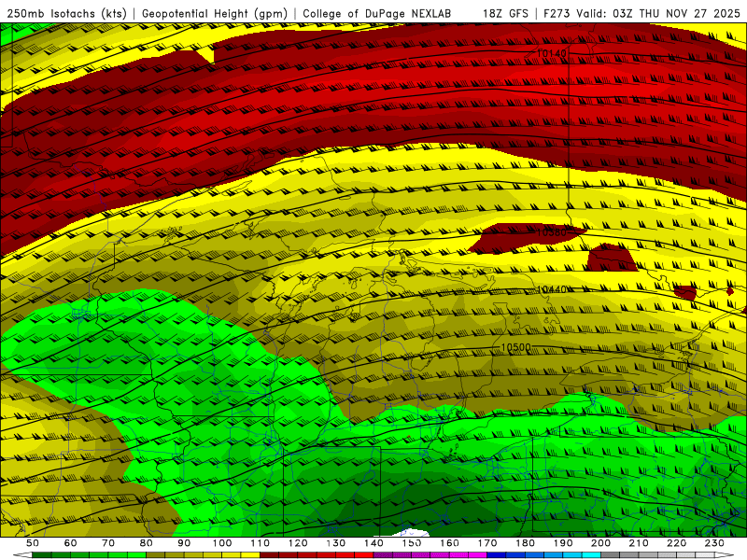Click the 180 value on the color scale

pyautogui.click(x=525, y=543)
